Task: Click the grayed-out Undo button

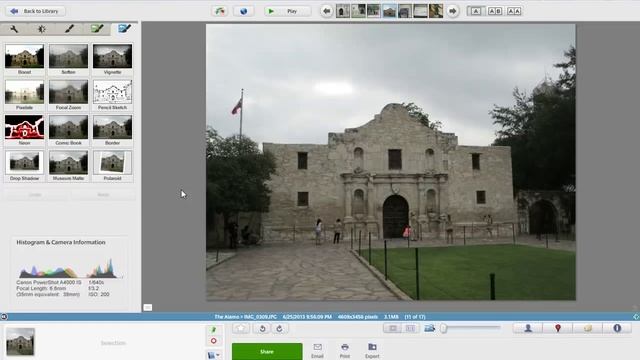Action: 35,195
